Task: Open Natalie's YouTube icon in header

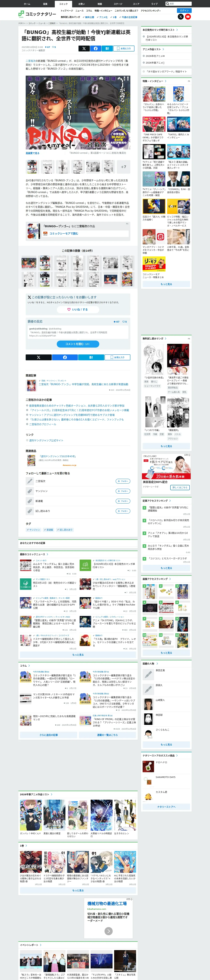Action: point(188,17)
